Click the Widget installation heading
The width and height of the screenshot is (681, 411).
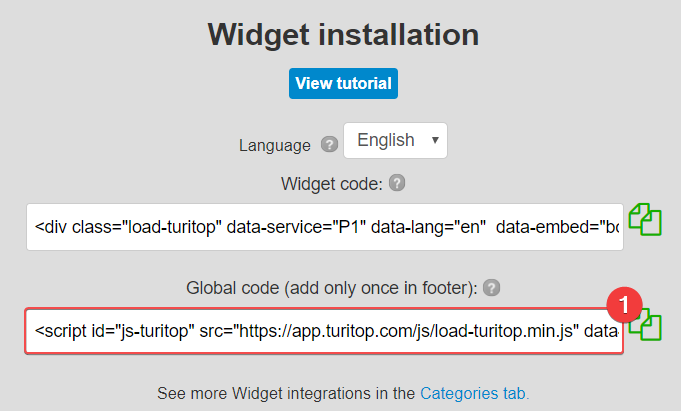pos(343,34)
